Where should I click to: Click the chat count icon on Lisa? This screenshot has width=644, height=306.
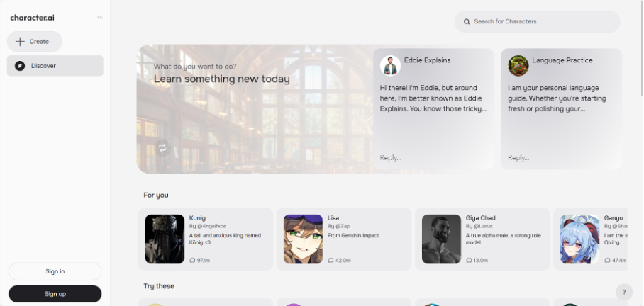331,261
